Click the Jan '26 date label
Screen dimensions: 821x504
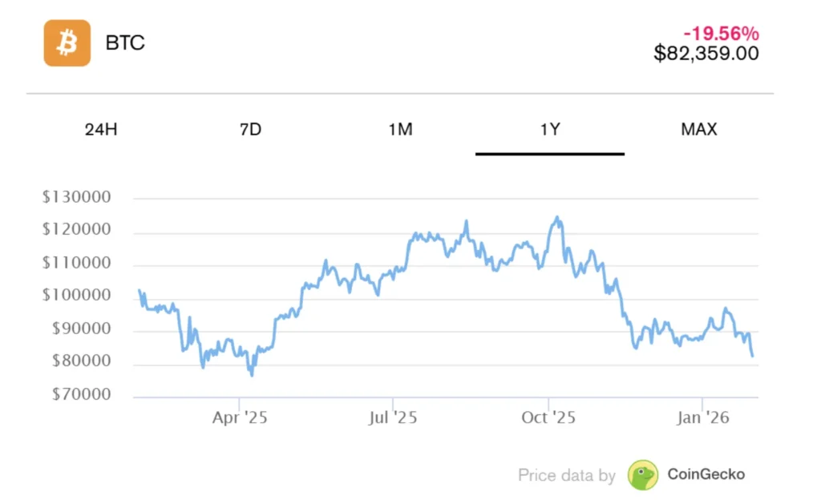pos(702,417)
